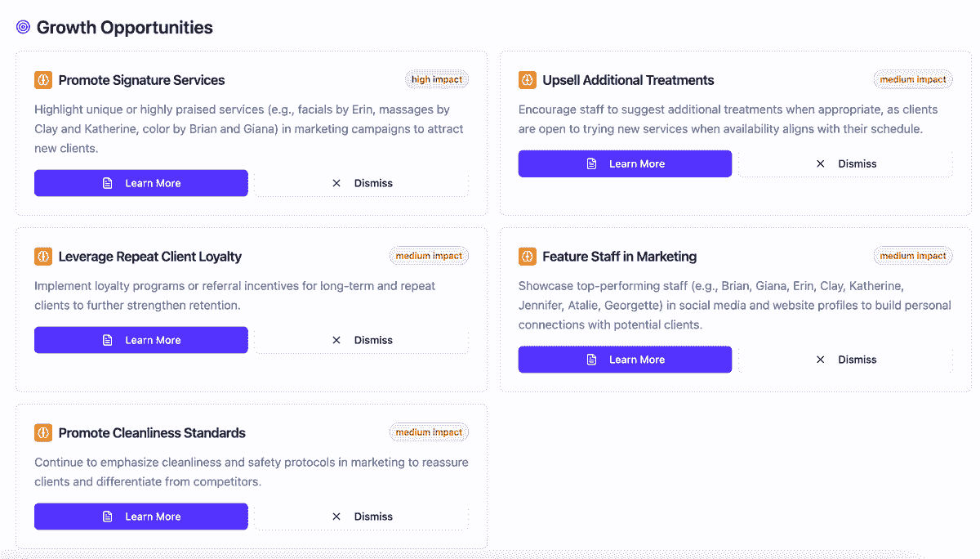
Task: Learn more about Leverage Repeat Client Loyalty
Action: tap(141, 340)
